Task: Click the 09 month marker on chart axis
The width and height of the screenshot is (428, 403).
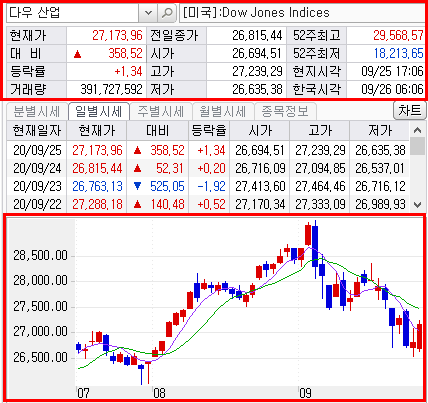Action: coord(305,393)
